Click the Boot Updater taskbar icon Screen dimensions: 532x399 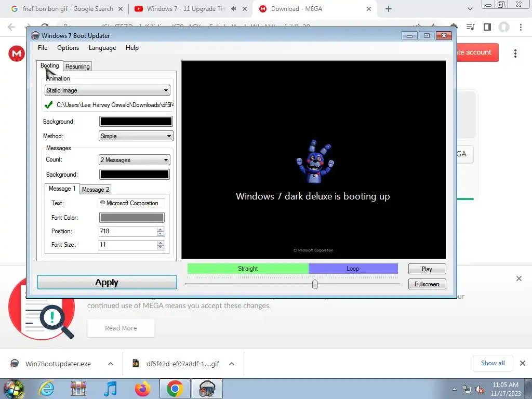[x=207, y=389]
